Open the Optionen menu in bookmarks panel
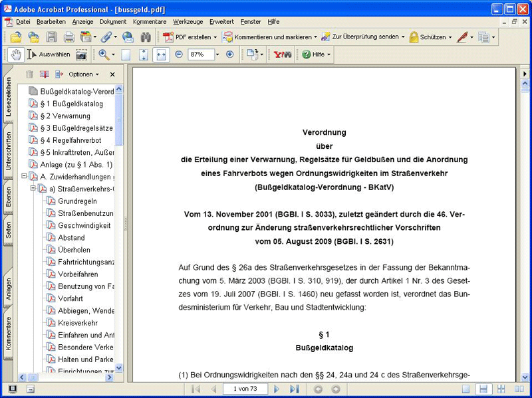Screen dimensions: 532x398 point(84,74)
